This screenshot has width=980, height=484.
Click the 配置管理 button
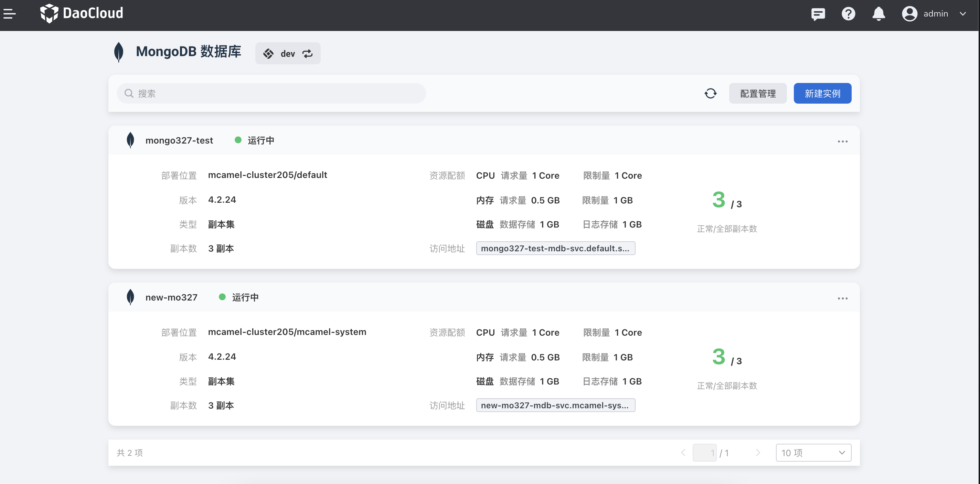757,94
